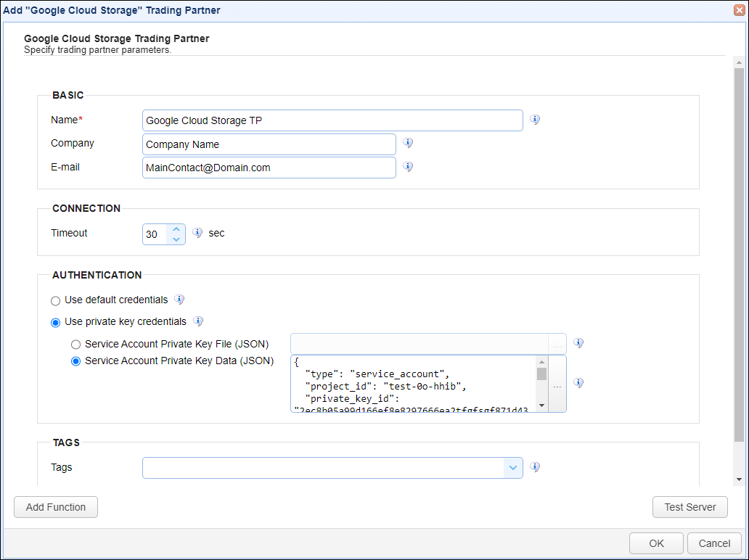Focus the Name input field
The height and width of the screenshot is (560, 749).
(x=332, y=120)
